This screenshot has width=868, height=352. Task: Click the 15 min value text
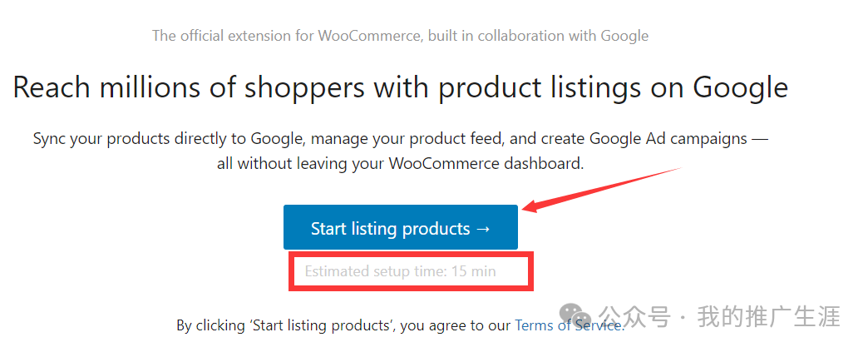473,271
